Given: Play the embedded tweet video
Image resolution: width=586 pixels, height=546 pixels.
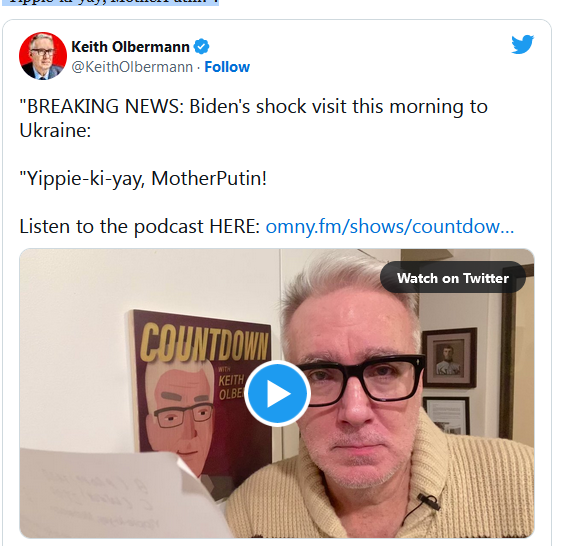Looking at the screenshot, I should pyautogui.click(x=277, y=393).
